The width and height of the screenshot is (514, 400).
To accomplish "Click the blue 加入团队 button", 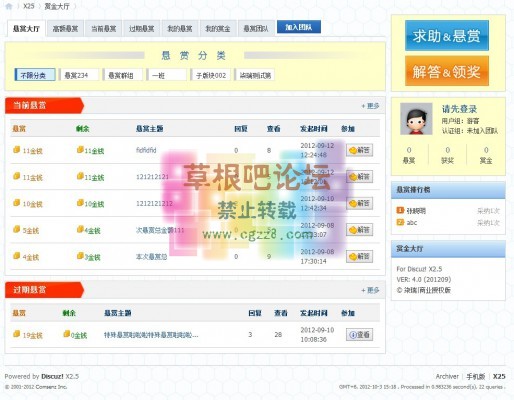I will (299, 27).
